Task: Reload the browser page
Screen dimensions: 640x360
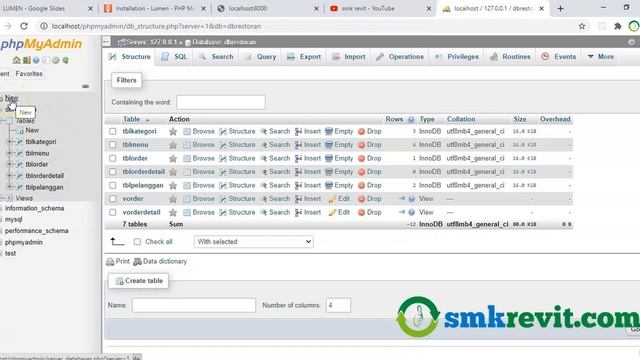Action: tap(24, 26)
